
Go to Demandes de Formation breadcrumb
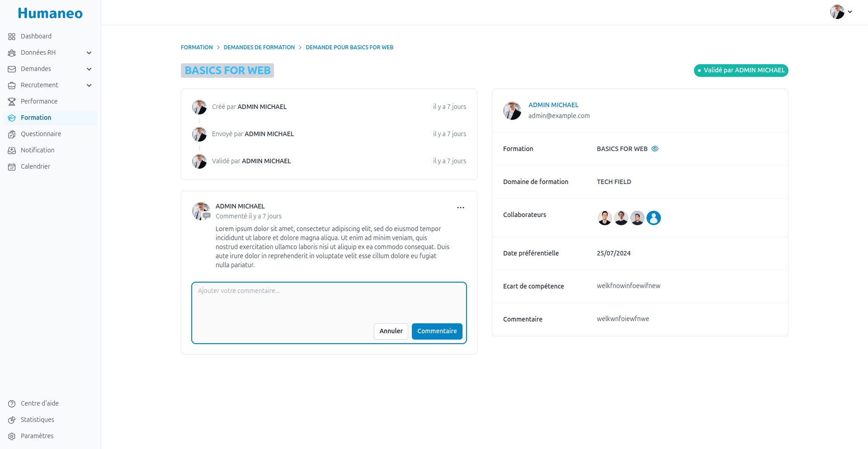pos(259,47)
